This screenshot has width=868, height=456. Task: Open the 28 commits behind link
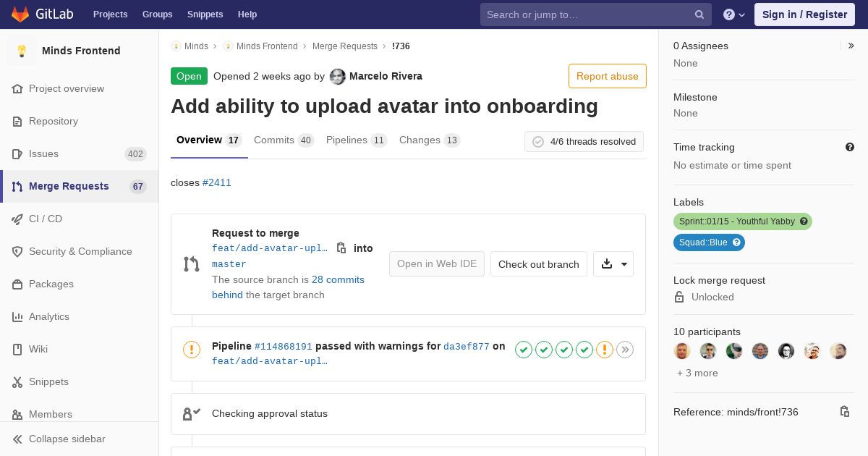[x=288, y=287]
